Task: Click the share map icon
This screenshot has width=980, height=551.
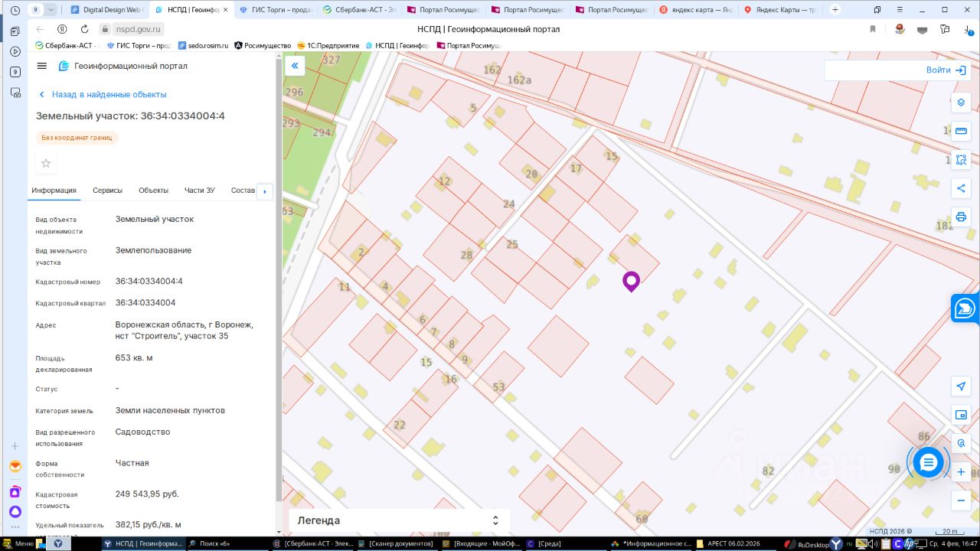Action: click(x=961, y=188)
